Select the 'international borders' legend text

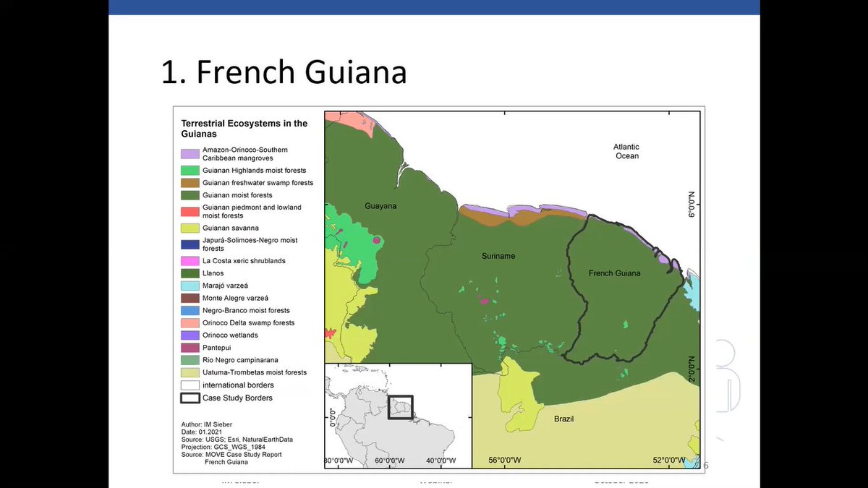click(238, 385)
